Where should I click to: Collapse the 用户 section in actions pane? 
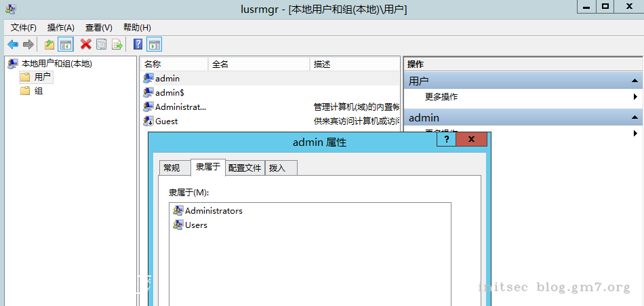pyautogui.click(x=636, y=81)
